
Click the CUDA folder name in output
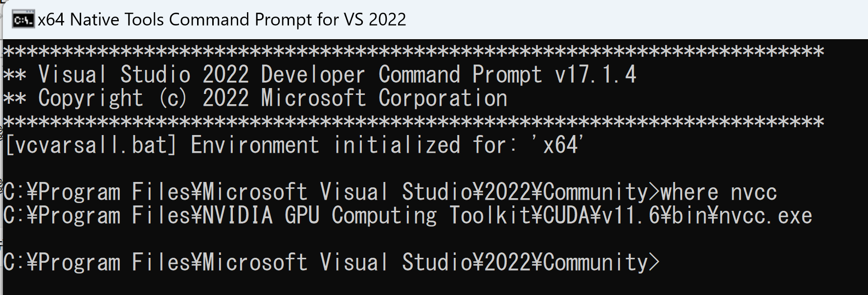[566, 216]
